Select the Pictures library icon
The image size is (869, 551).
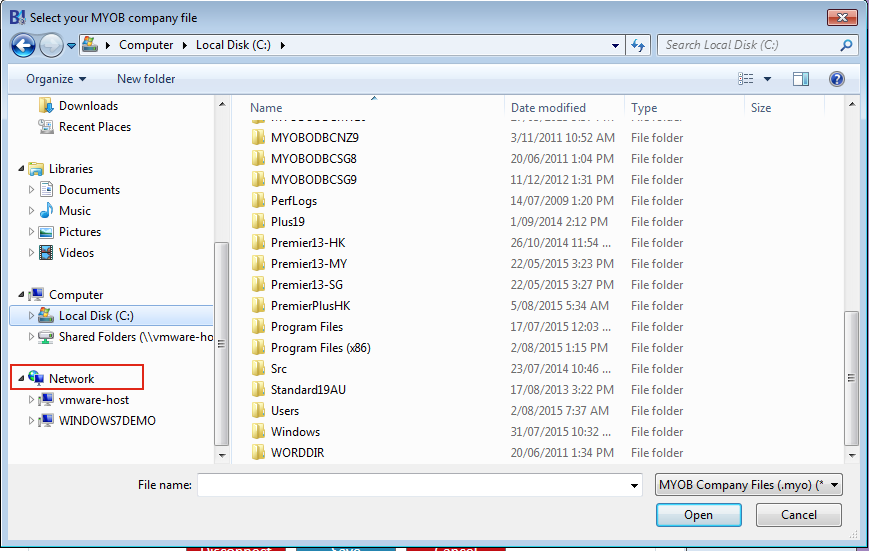[x=47, y=232]
